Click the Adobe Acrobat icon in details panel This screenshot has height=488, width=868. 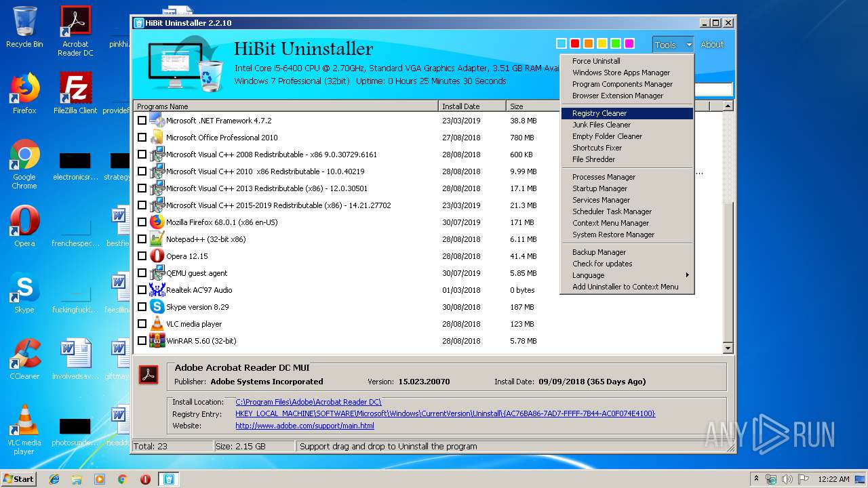click(x=149, y=374)
